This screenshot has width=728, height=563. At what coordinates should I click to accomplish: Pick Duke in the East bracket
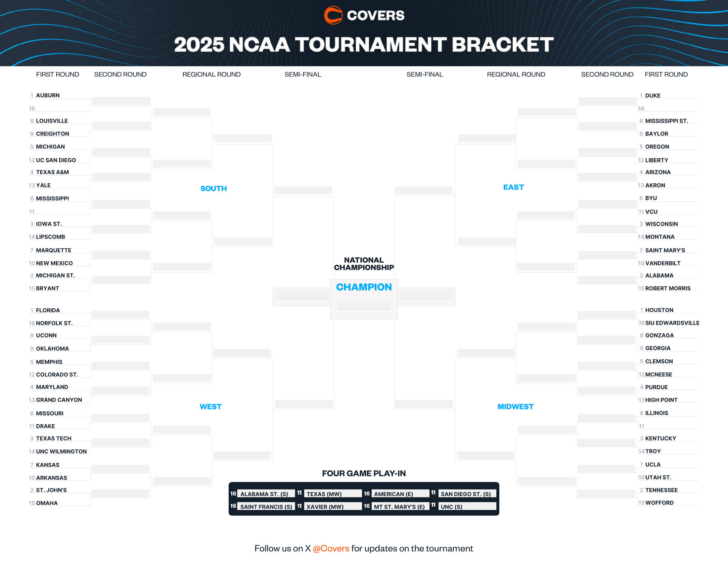tap(652, 96)
